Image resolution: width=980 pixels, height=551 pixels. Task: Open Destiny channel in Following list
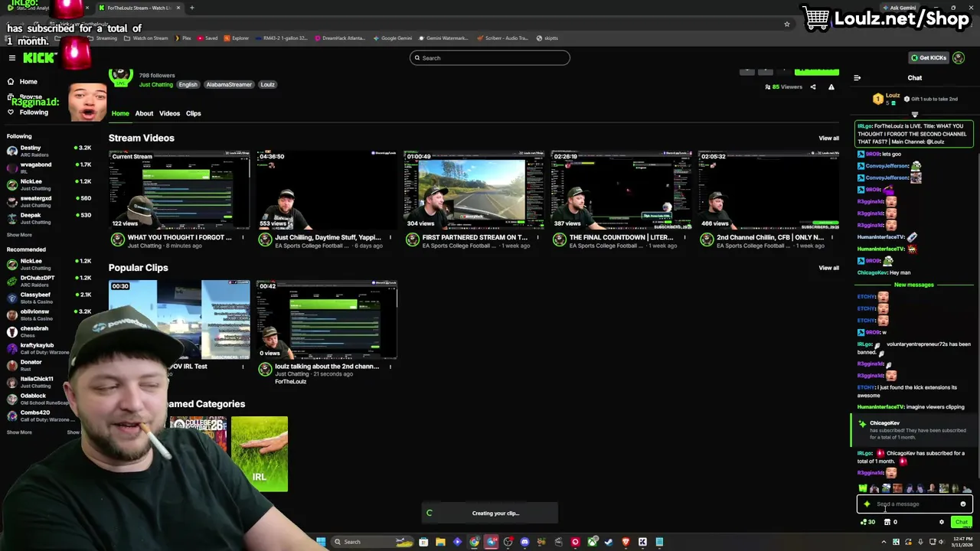click(48, 151)
